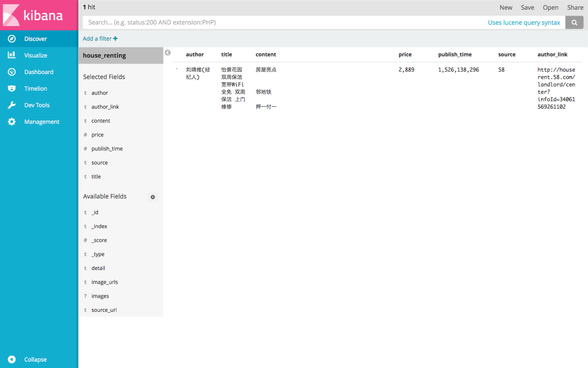Select the content field in Selected Fields
The height and width of the screenshot is (368, 588).
point(101,121)
